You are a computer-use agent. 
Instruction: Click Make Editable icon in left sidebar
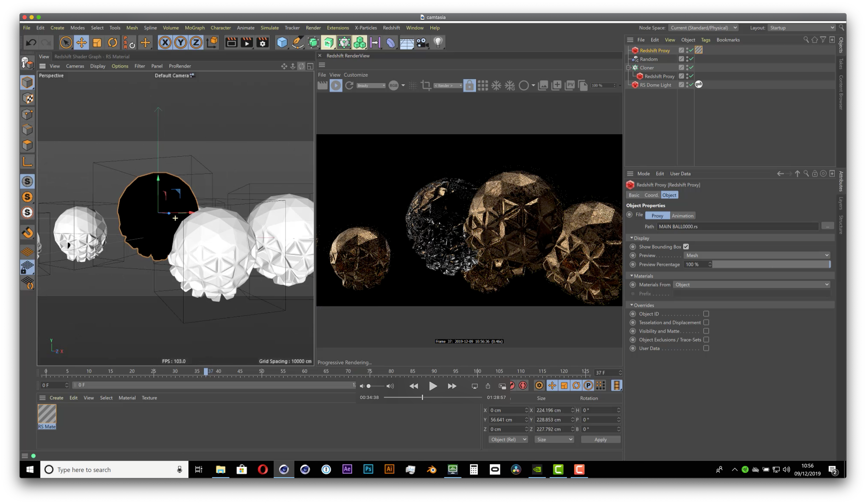pos(28,63)
